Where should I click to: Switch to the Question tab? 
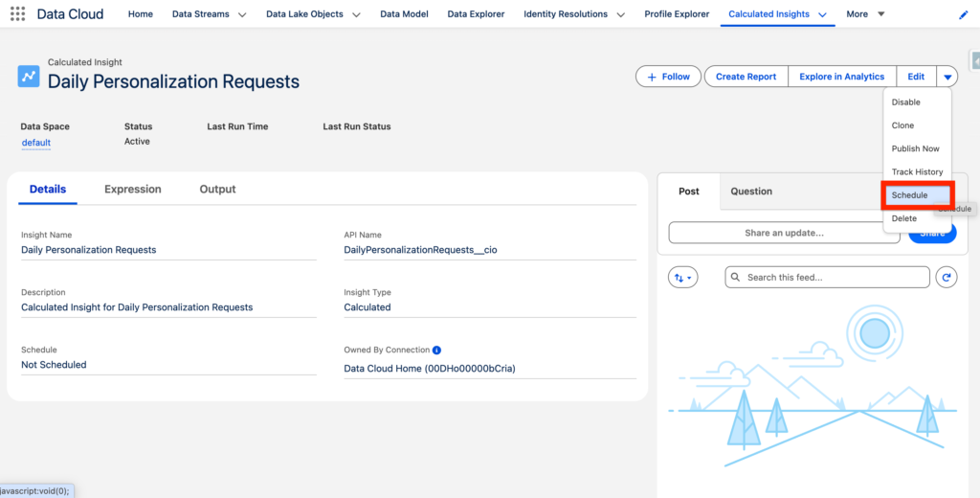[751, 192]
